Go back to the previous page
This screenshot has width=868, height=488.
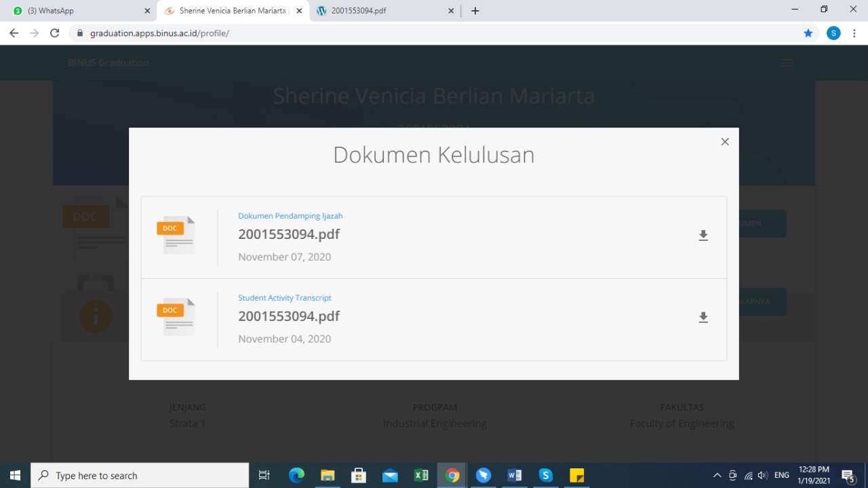pyautogui.click(x=14, y=33)
